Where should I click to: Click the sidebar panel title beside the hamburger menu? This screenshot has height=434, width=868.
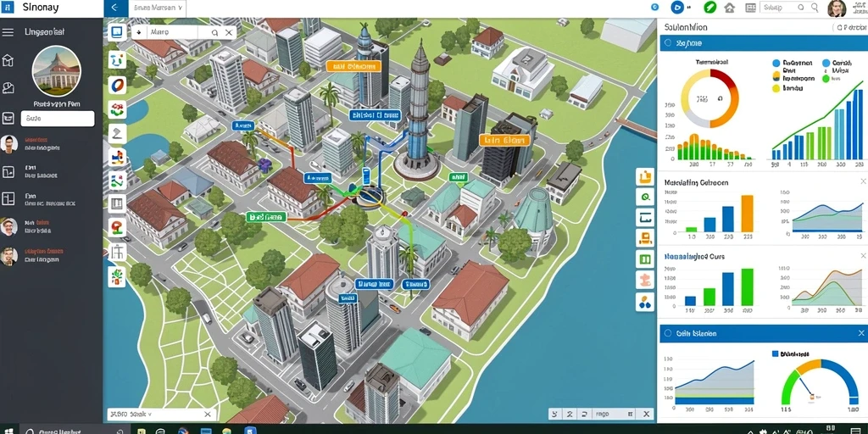tap(45, 32)
